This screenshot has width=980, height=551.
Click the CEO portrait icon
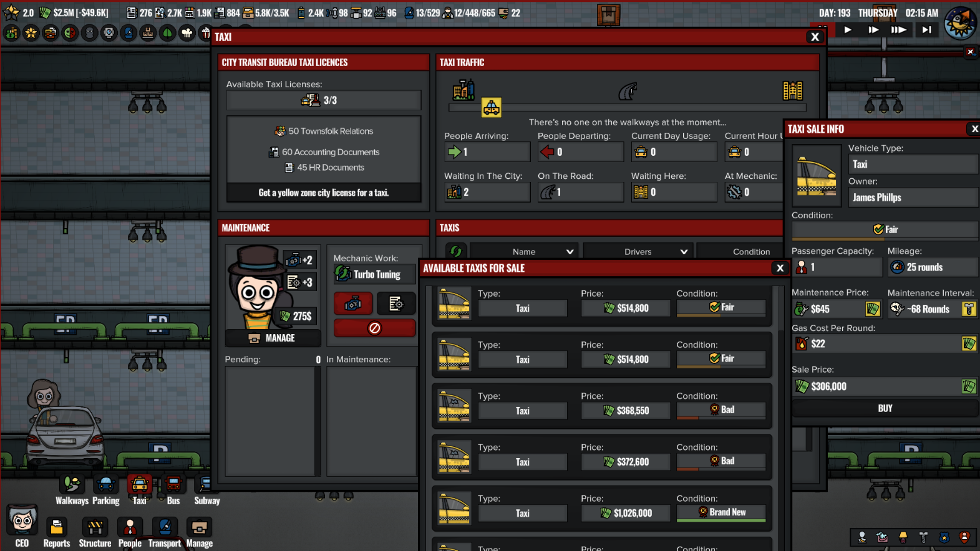point(22,520)
